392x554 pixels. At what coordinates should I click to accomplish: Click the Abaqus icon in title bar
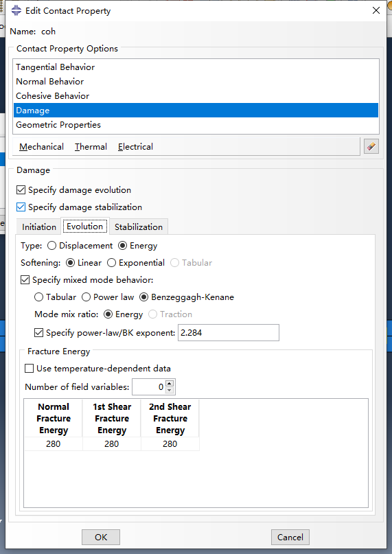[16, 10]
